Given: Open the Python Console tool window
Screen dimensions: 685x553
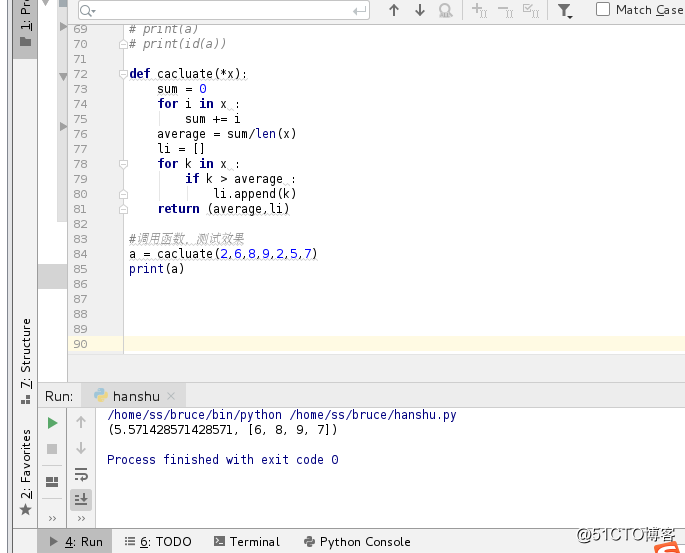Looking at the screenshot, I should (357, 542).
